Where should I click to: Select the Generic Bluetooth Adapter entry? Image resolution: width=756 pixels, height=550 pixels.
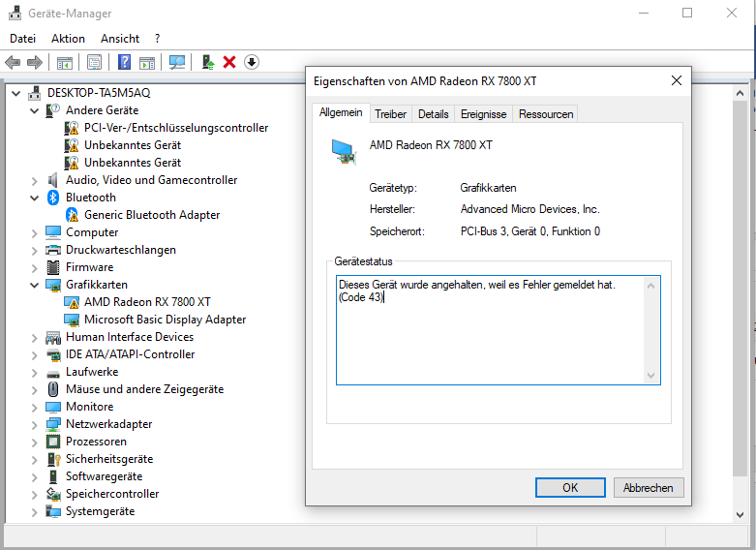tap(152, 215)
